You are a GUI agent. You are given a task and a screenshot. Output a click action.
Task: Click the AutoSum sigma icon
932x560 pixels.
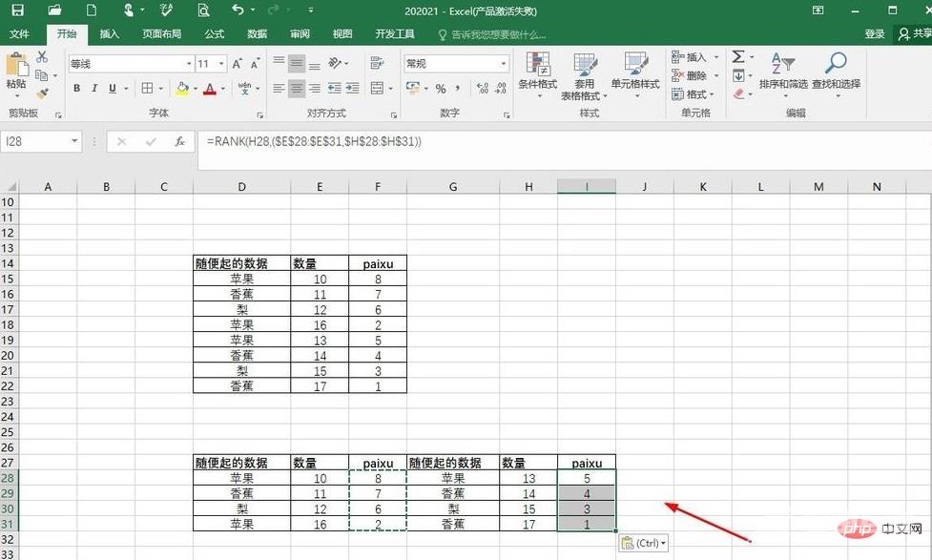738,57
